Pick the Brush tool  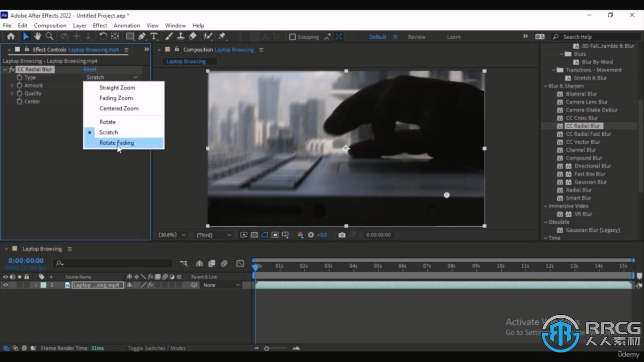click(168, 36)
